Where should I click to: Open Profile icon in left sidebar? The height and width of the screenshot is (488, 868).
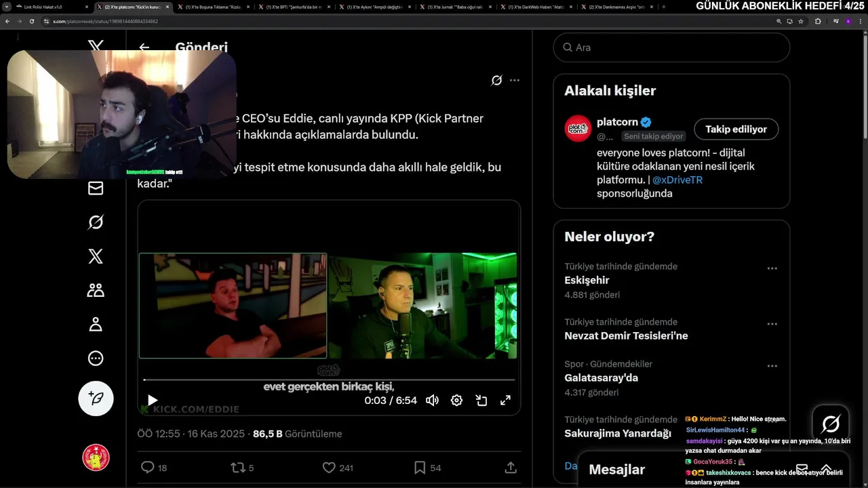96,324
